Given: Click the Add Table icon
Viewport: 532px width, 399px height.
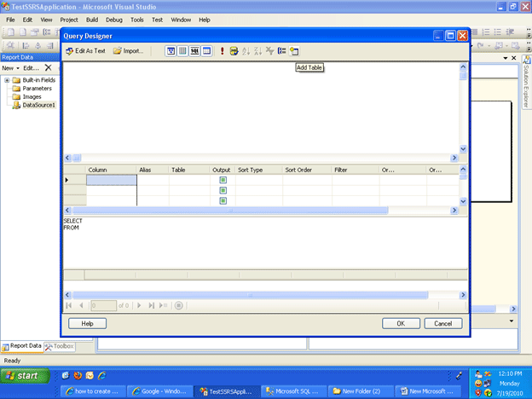Looking at the screenshot, I should click(x=294, y=51).
